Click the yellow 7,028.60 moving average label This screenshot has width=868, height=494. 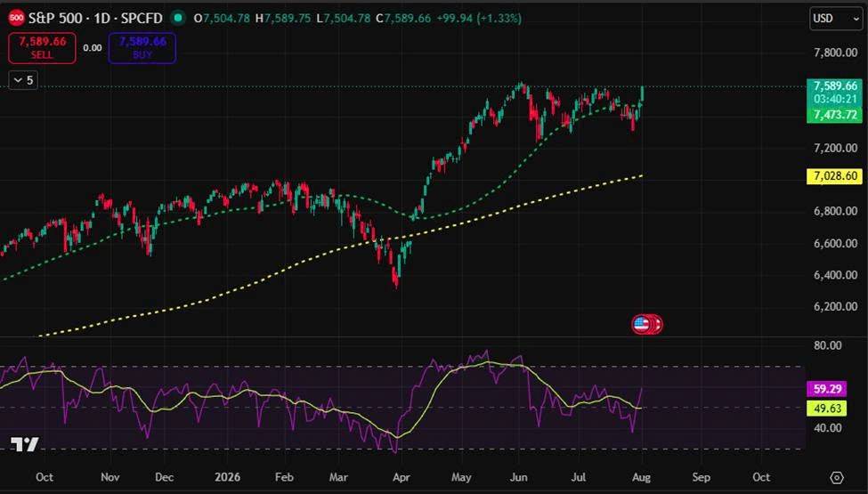pos(835,176)
